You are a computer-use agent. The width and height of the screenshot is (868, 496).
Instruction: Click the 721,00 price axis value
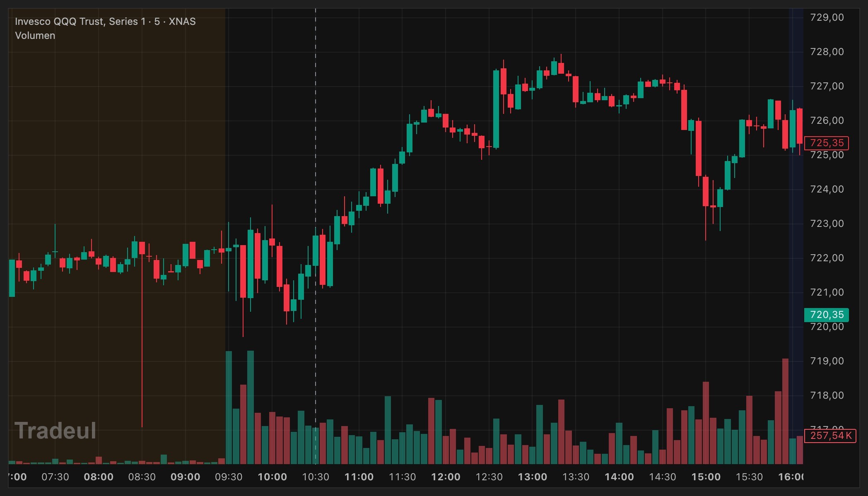(x=827, y=292)
